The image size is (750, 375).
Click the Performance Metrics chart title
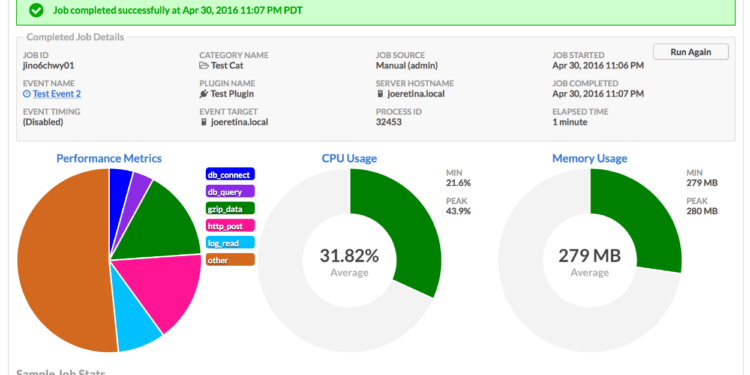[109, 158]
